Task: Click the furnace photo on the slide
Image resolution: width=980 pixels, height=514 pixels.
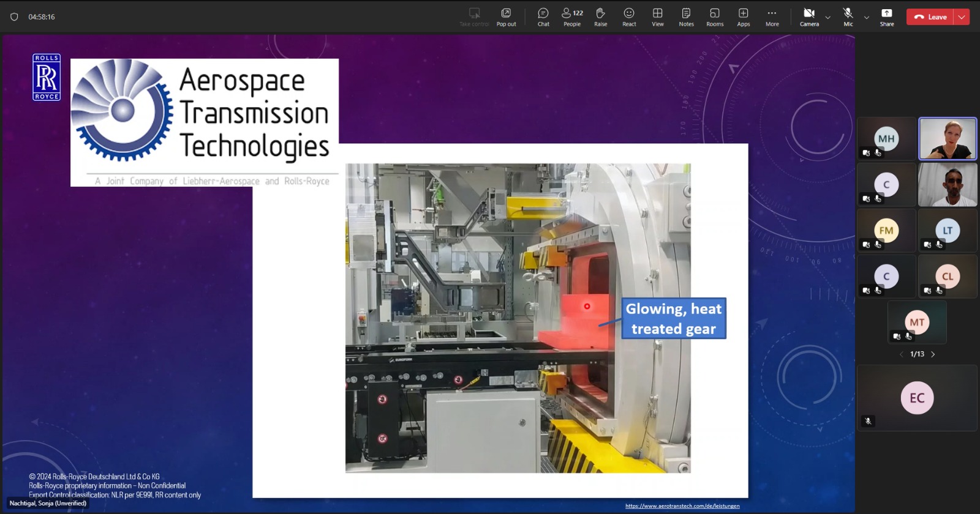Action: [x=518, y=318]
